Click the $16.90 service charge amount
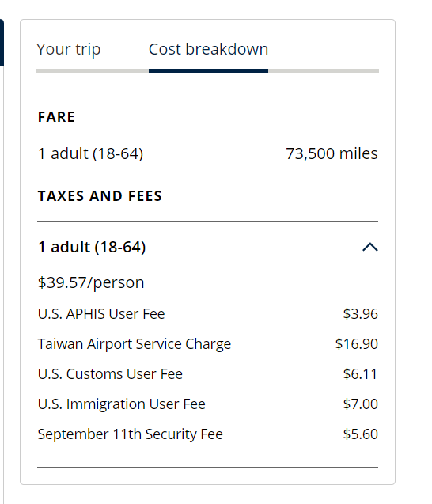Screen dimensions: 432x504 point(357,344)
